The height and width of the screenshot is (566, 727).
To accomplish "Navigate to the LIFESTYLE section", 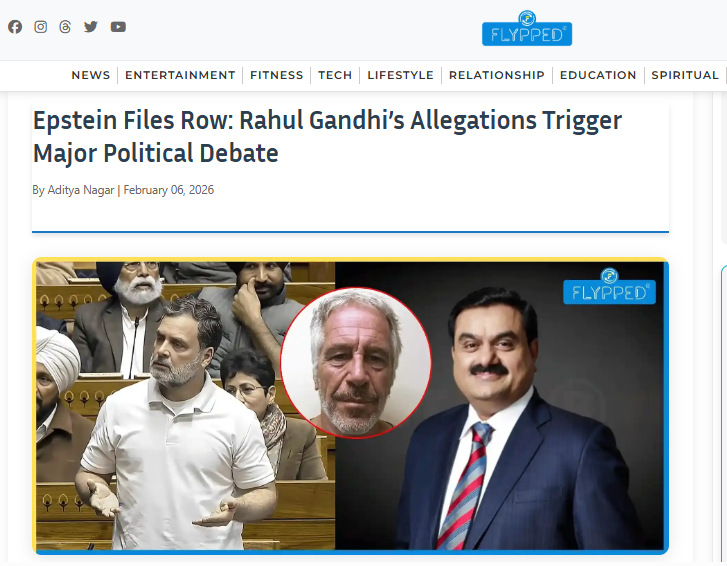I will [400, 75].
